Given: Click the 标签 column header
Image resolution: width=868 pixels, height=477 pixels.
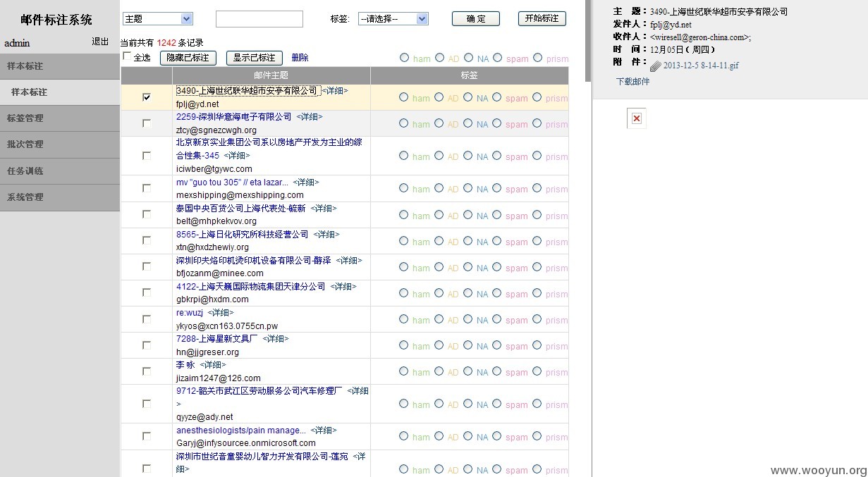Looking at the screenshot, I should pyautogui.click(x=470, y=75).
